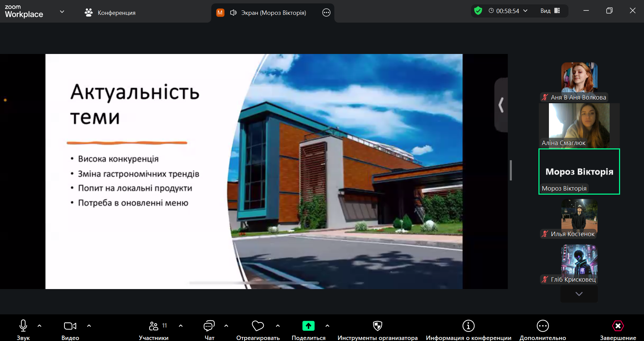Click the green encryption shield icon

[478, 11]
